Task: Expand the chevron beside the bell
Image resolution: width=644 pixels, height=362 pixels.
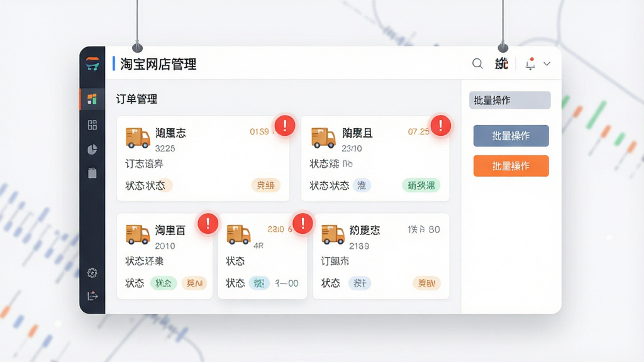Action: tap(547, 63)
